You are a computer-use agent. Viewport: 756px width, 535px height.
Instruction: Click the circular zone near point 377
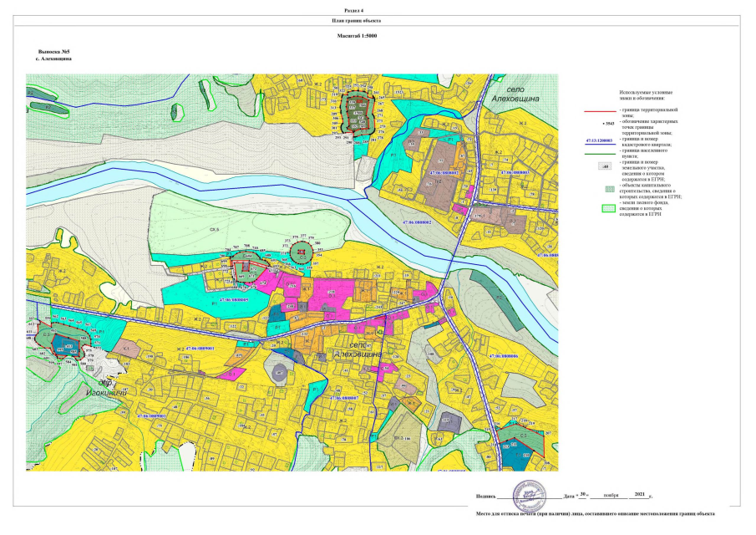pos(304,249)
